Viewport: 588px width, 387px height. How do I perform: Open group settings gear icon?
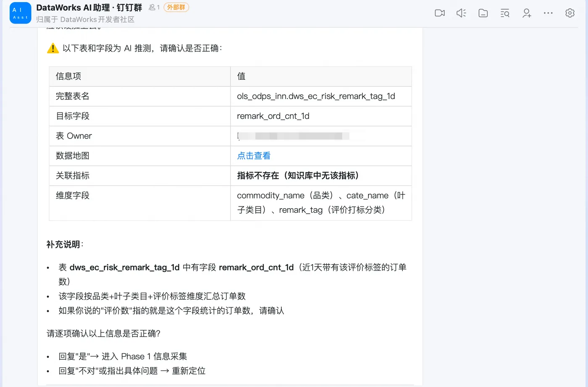click(x=570, y=13)
